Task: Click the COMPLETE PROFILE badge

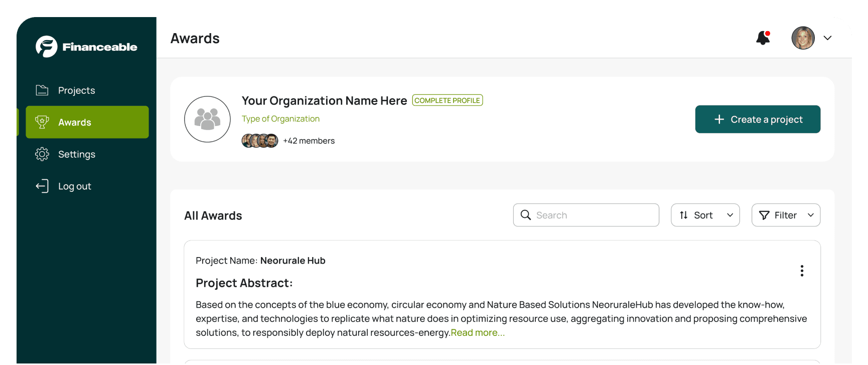Action: coord(447,100)
